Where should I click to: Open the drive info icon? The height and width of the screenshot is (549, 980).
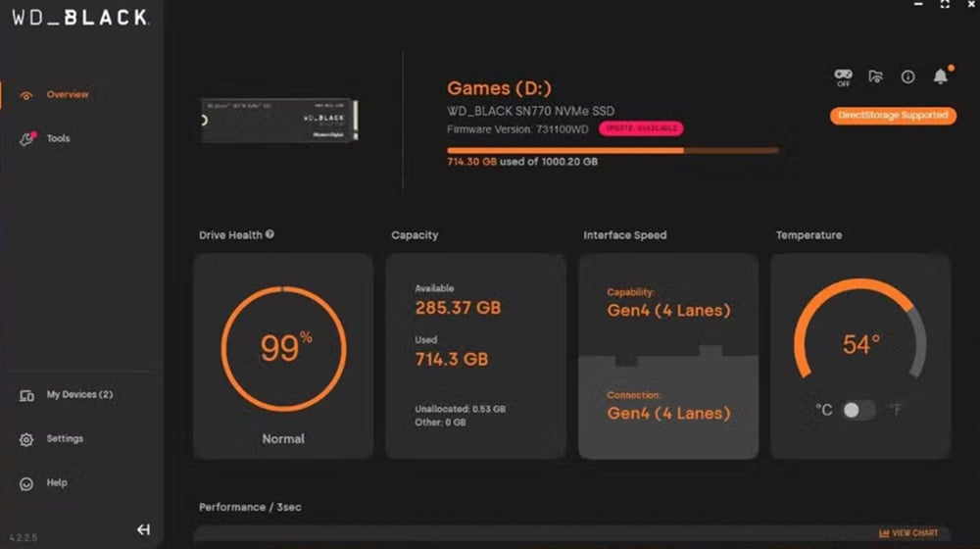(907, 76)
